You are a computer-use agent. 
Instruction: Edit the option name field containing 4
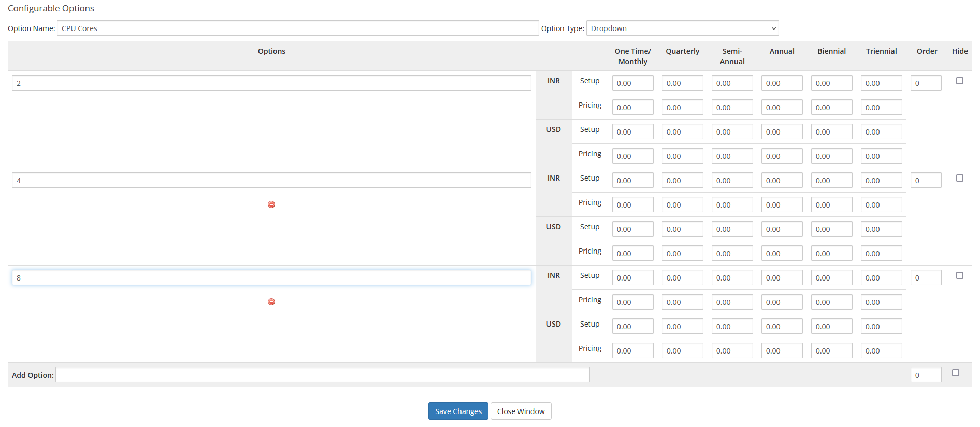coord(271,180)
